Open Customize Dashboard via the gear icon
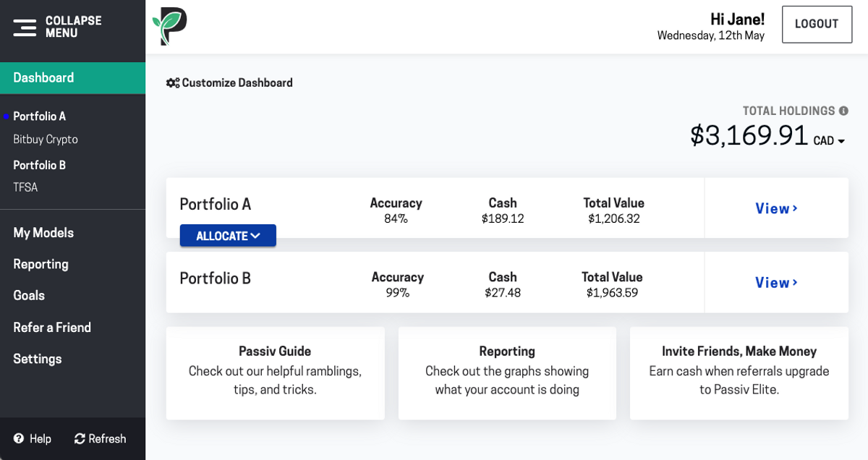868x460 pixels. 172,82
